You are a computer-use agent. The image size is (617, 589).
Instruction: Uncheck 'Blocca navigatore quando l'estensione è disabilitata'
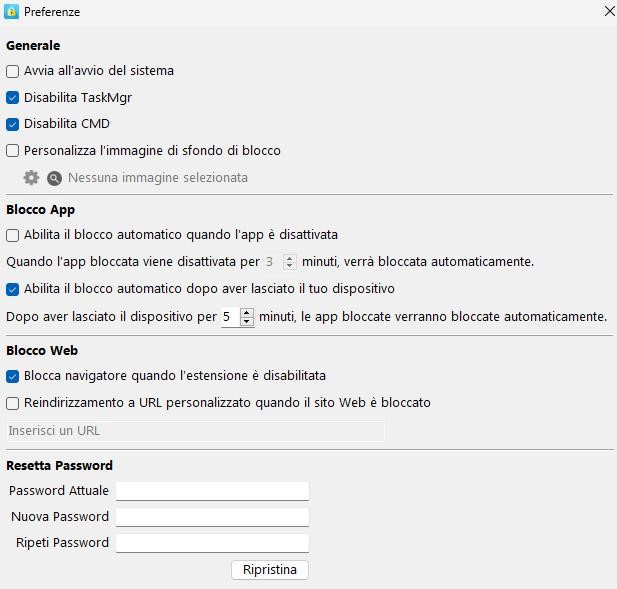point(13,376)
